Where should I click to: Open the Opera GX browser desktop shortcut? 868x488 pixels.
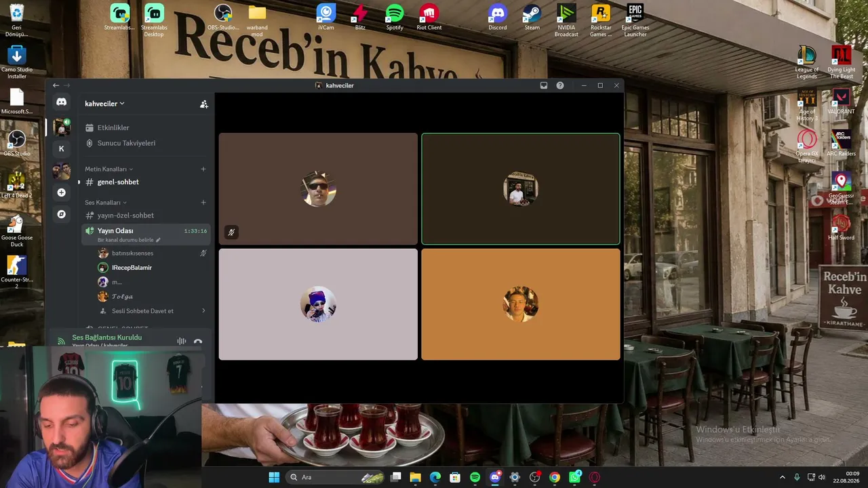[x=807, y=146]
